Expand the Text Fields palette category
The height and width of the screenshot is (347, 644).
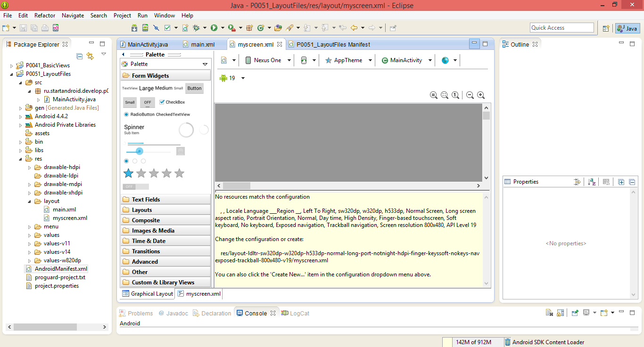coord(165,200)
